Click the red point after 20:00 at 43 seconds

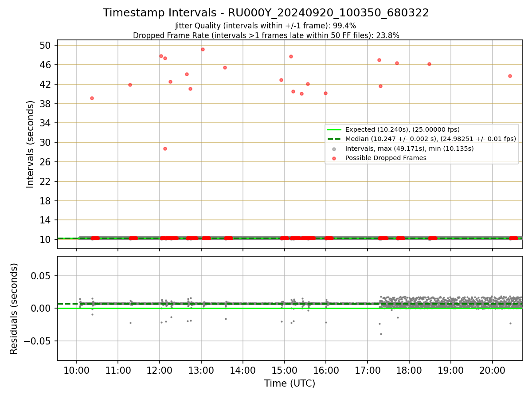[x=510, y=76]
